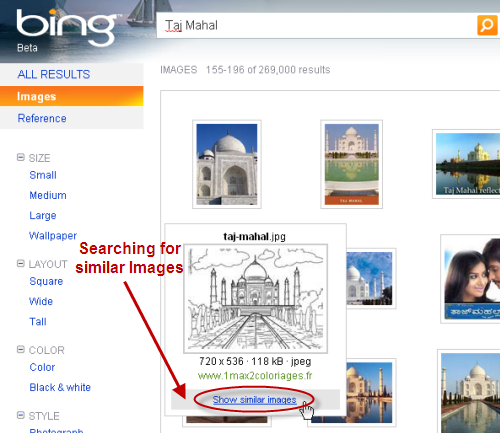This screenshot has width=500, height=433.
Task: Click the Show similar images link
Action: [x=254, y=400]
